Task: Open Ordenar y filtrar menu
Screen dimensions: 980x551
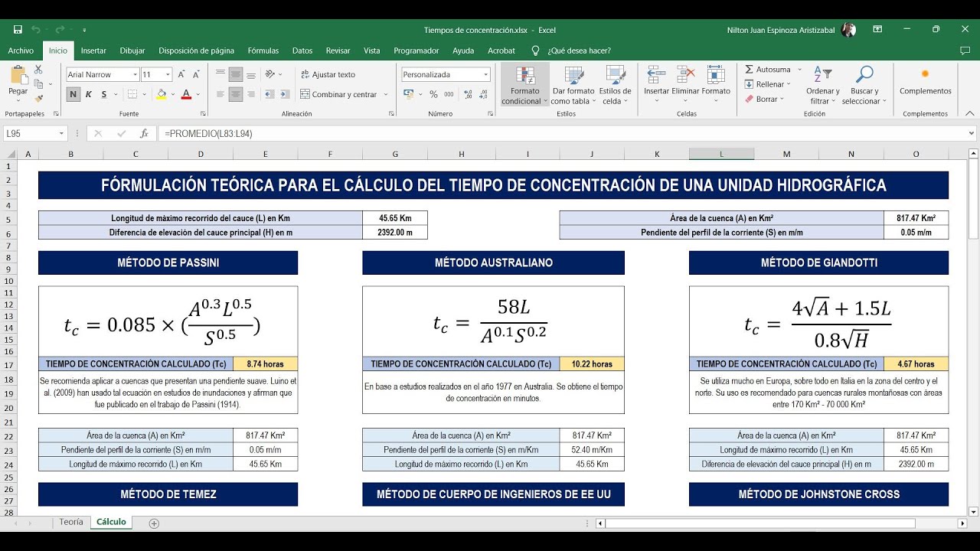Action: tap(822, 85)
